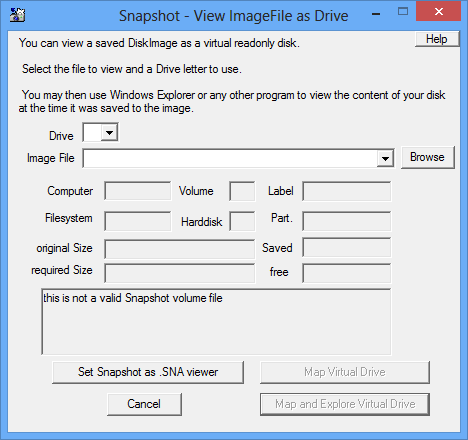This screenshot has width=468, height=440.
Task: Maximize the Snapshot window
Action: (403, 12)
